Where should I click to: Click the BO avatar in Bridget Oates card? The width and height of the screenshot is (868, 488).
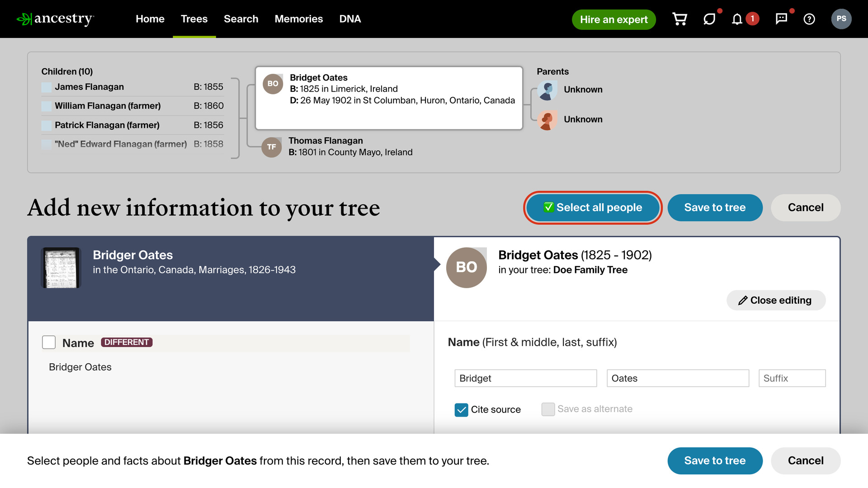pos(273,84)
